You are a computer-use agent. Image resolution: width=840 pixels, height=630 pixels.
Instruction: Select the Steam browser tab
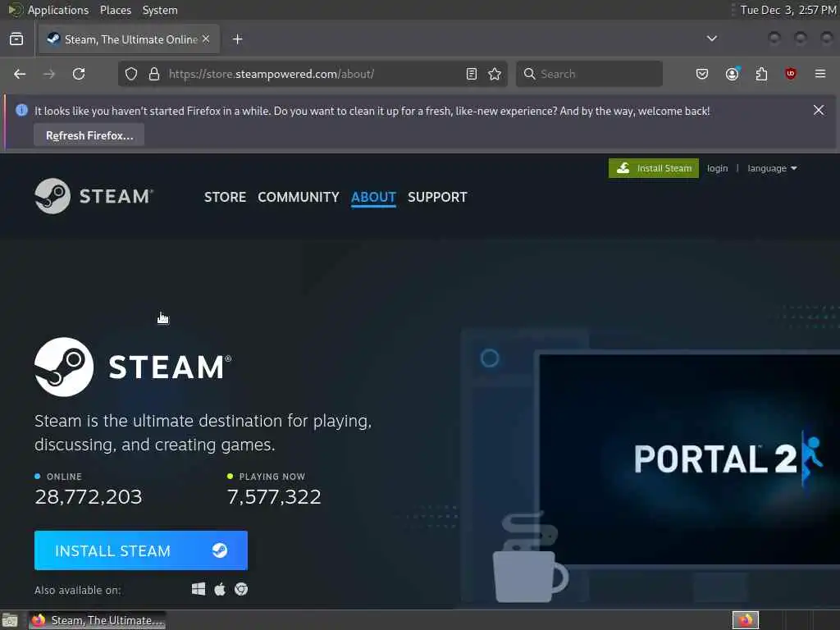pyautogui.click(x=129, y=39)
